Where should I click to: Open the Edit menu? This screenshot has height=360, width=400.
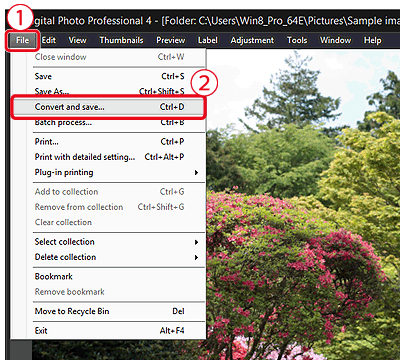tap(49, 40)
